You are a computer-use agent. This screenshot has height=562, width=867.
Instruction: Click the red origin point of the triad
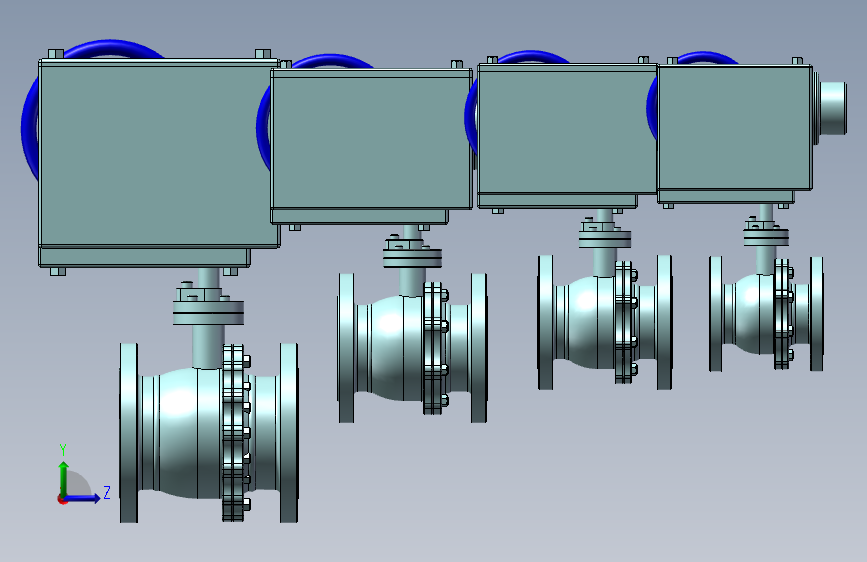click(x=62, y=499)
